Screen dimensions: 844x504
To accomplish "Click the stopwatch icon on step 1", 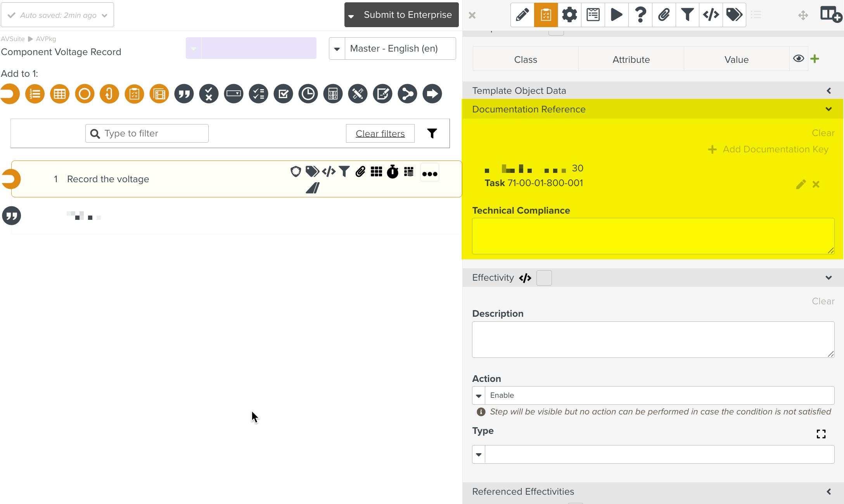I will click(x=393, y=172).
